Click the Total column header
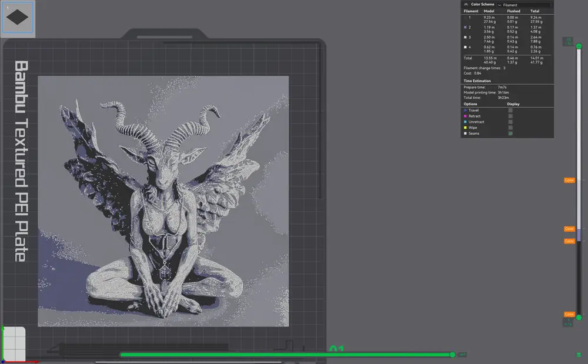The image size is (588, 364). click(534, 11)
